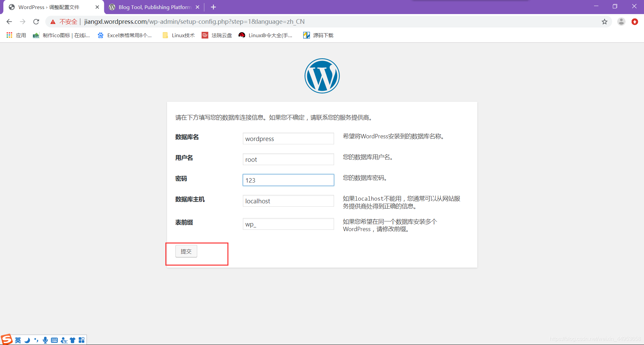
Task: Click the 提交 submit button
Action: point(186,251)
